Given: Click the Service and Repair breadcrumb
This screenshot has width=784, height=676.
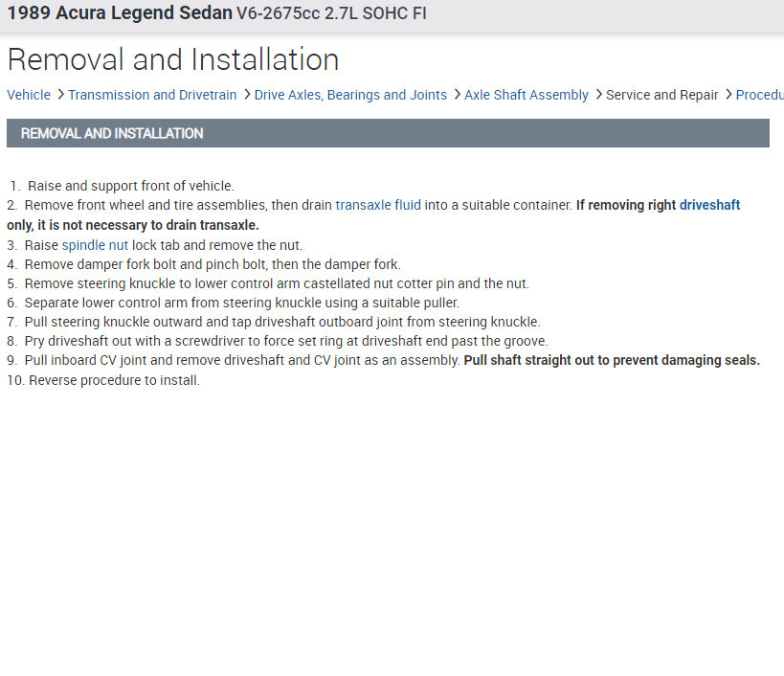Looking at the screenshot, I should [x=661, y=95].
